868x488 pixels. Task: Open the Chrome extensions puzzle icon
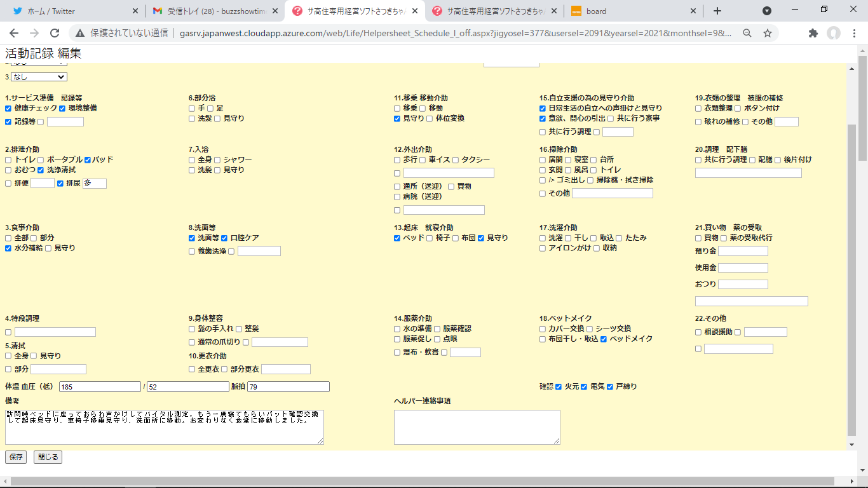813,33
